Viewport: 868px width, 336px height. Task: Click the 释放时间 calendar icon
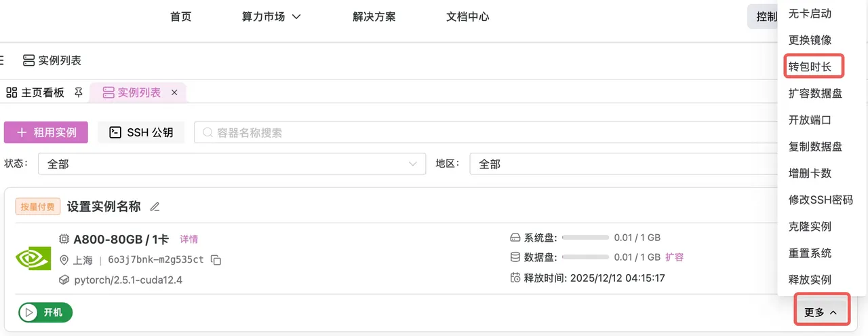[515, 278]
